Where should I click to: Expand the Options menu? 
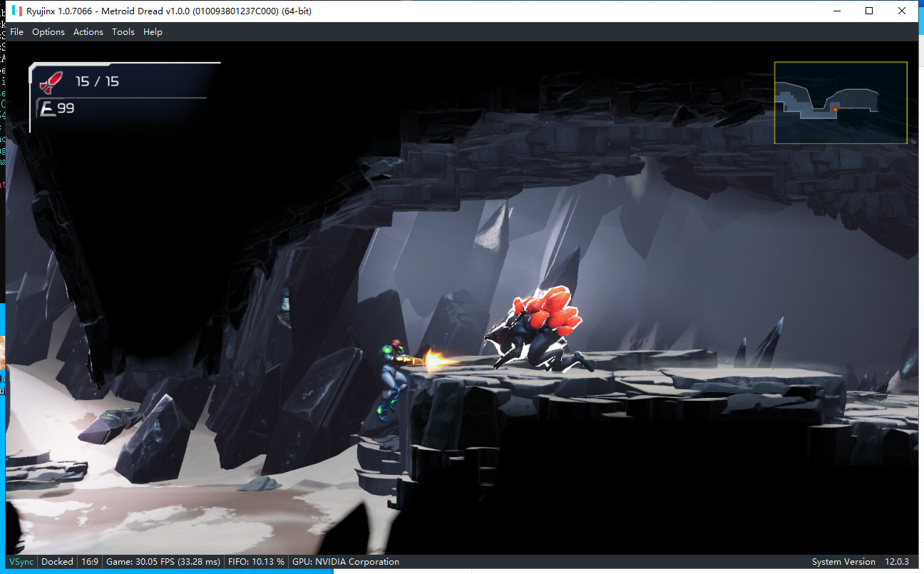pyautogui.click(x=48, y=32)
